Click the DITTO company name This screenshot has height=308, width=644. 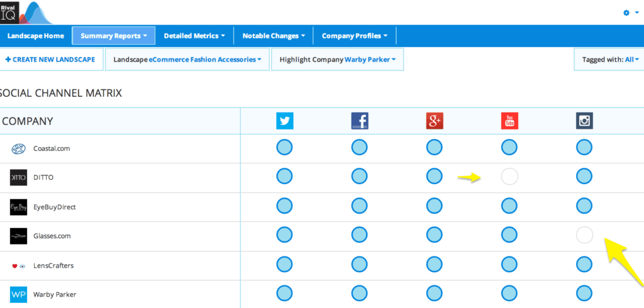[43, 178]
